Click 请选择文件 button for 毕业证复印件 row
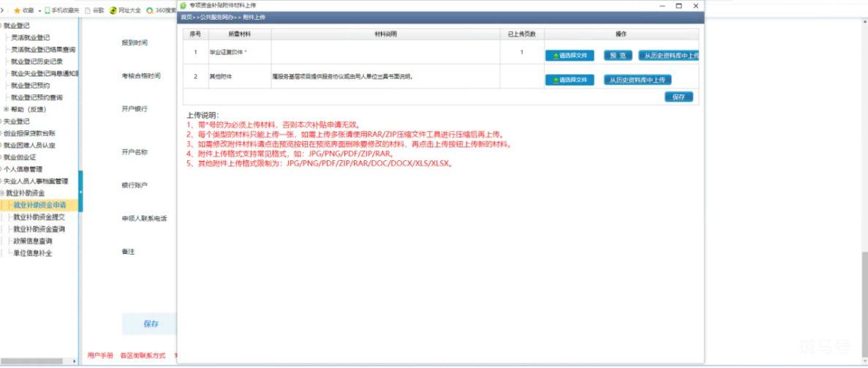 click(x=570, y=56)
